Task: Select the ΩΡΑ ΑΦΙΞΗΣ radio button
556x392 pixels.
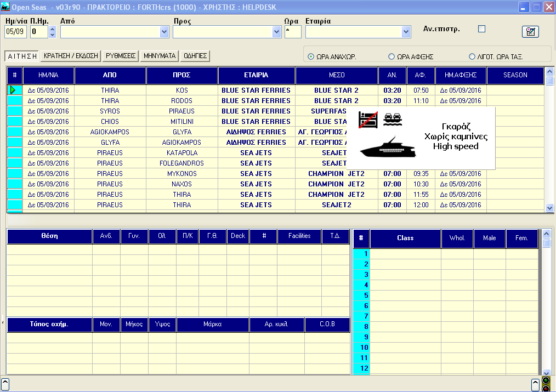Action: pyautogui.click(x=392, y=56)
